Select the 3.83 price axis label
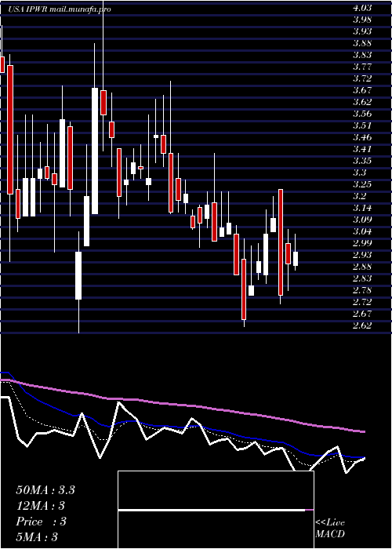The width and height of the screenshot is (392, 549). [x=362, y=54]
